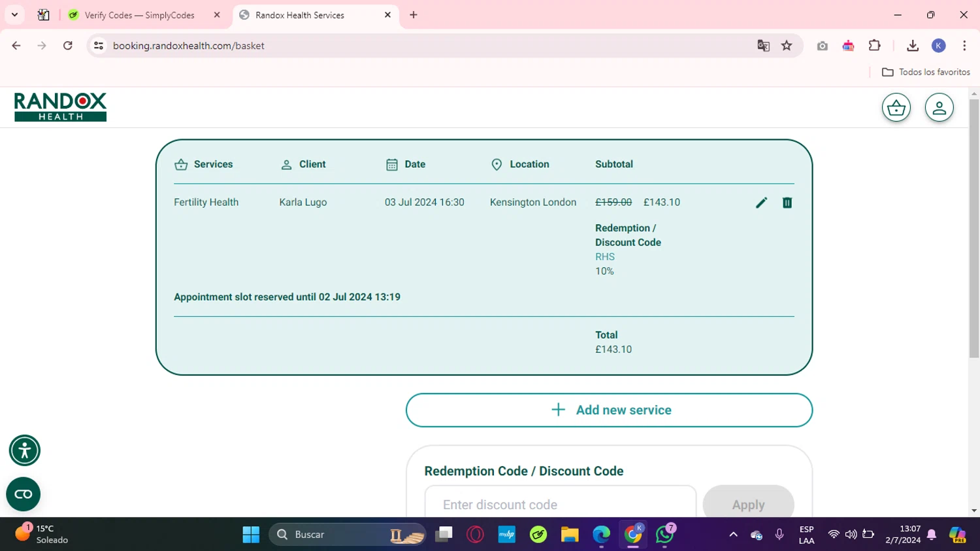Click the Randox Health logo
This screenshot has height=551, width=980.
(x=60, y=107)
